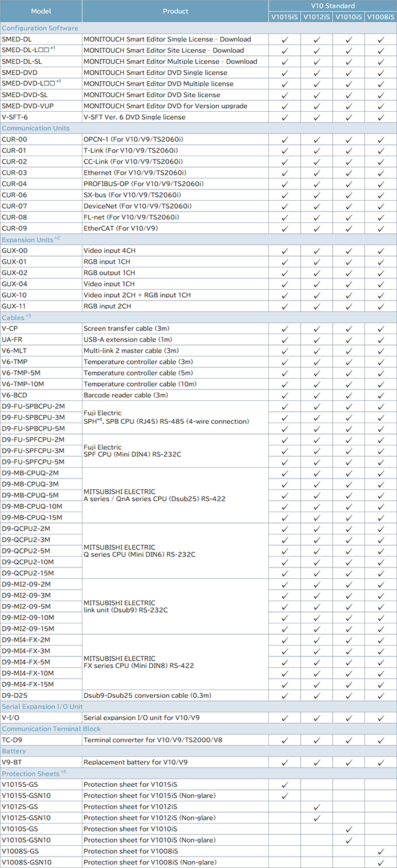Select the V1012S-GS model cell

(x=41, y=807)
